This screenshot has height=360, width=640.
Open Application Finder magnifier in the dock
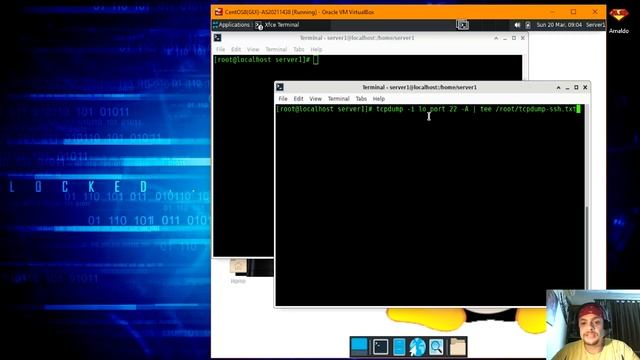436,347
